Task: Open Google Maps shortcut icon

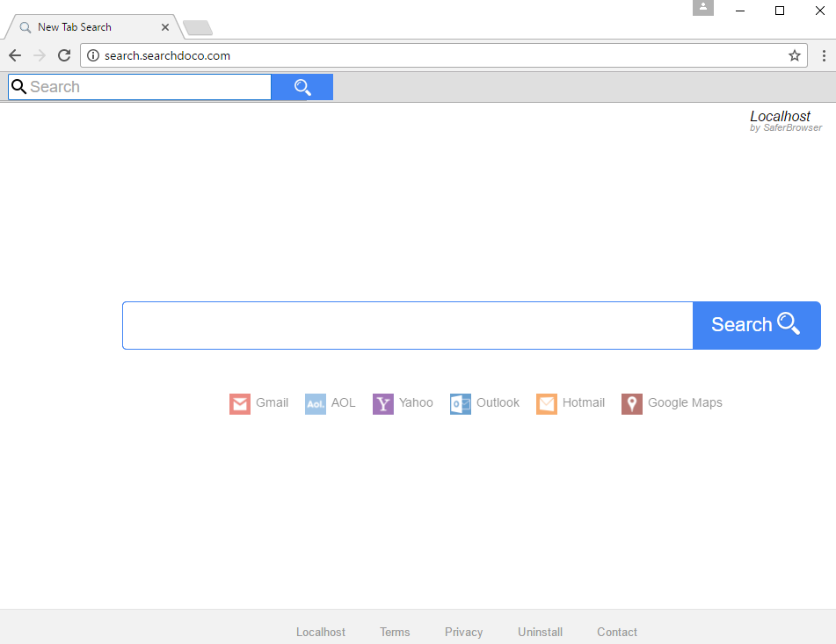Action: [631, 403]
